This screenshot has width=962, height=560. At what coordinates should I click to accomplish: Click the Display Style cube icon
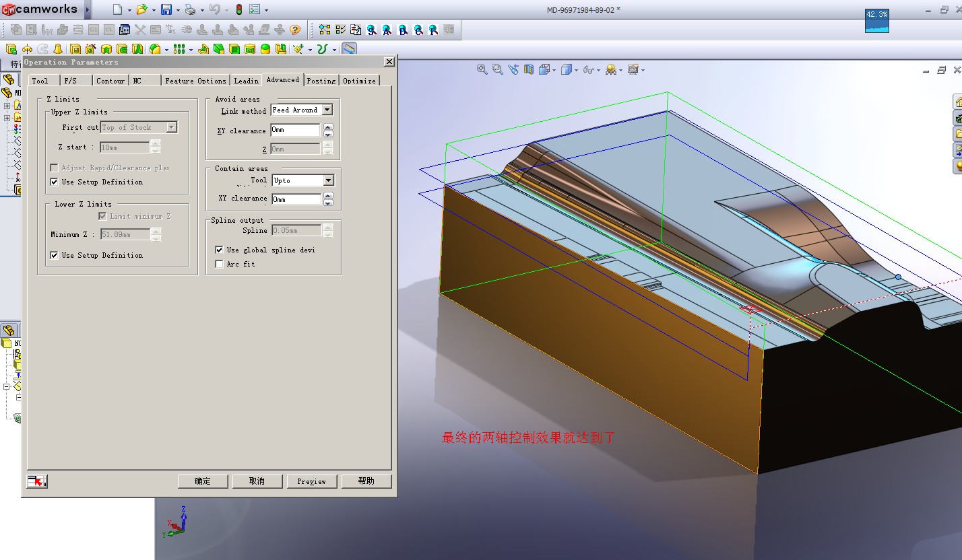[567, 69]
